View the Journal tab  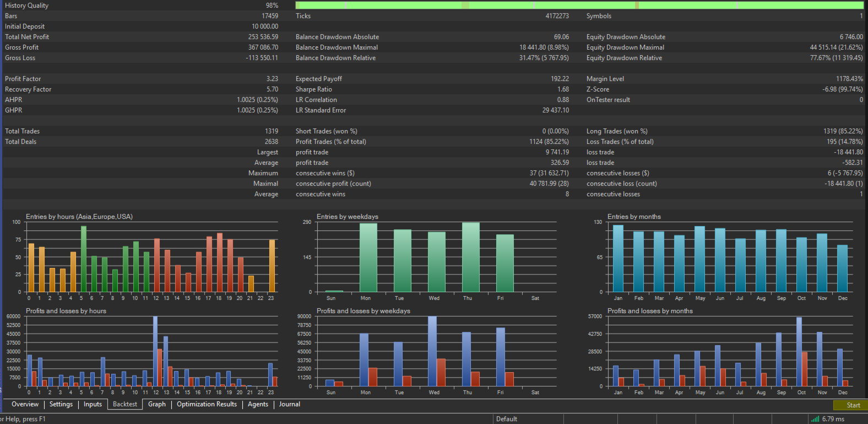289,404
